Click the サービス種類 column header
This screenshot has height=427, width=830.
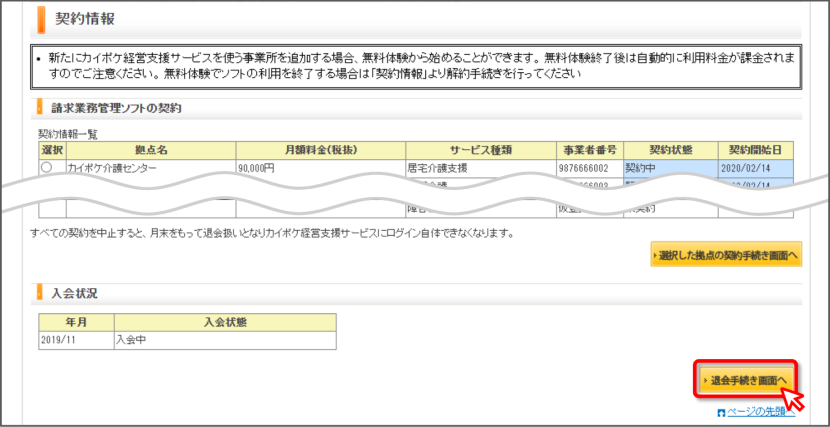pyautogui.click(x=481, y=150)
